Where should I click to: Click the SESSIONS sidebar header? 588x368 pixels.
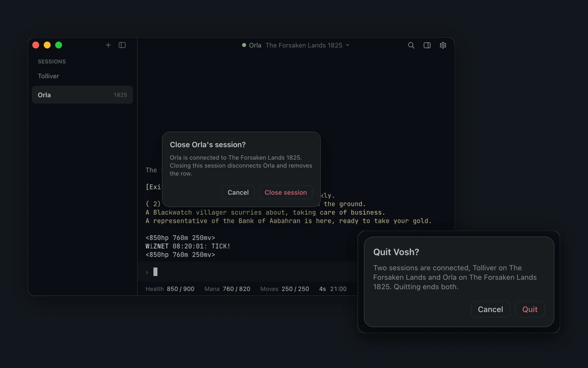pyautogui.click(x=52, y=62)
